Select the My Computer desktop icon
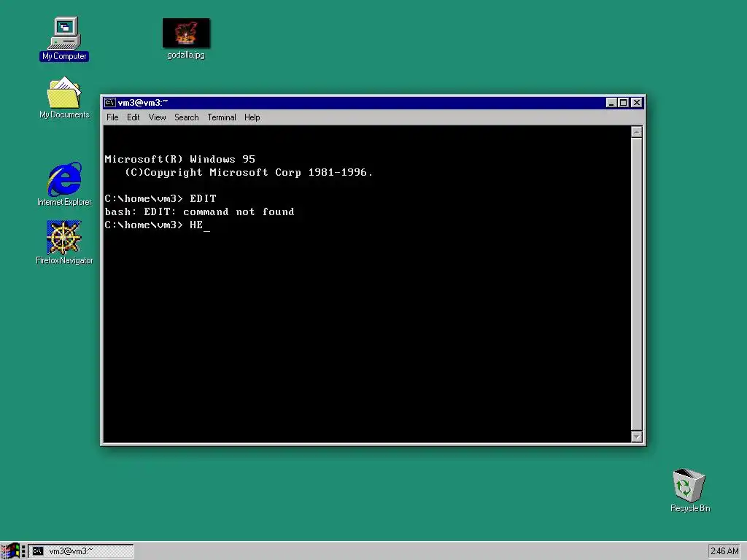Screen dimensions: 747x560 pos(64,39)
